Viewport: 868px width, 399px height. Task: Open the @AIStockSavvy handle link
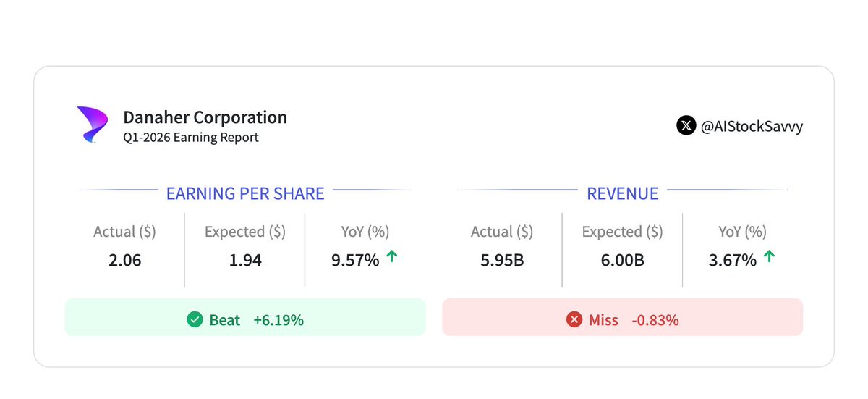[752, 126]
